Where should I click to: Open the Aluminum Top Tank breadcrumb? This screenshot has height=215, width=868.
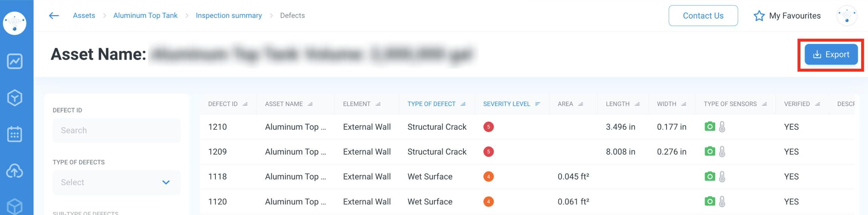click(145, 15)
